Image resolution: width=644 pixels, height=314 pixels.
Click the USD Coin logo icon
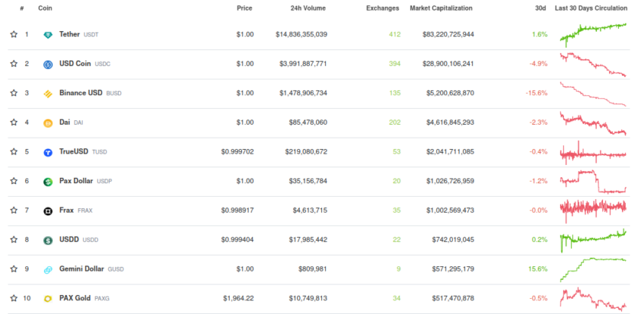pos(48,64)
